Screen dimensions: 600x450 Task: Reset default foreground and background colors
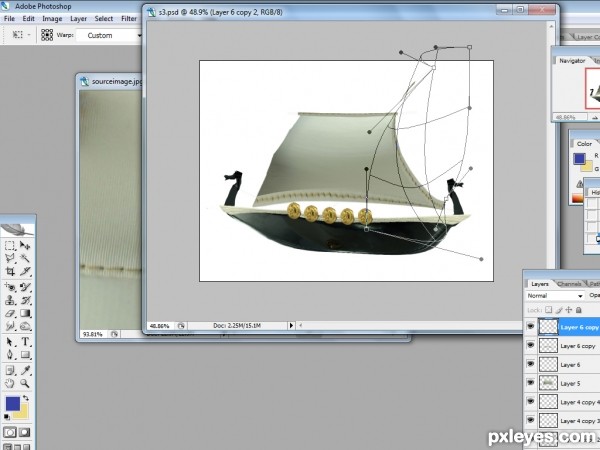point(7,417)
